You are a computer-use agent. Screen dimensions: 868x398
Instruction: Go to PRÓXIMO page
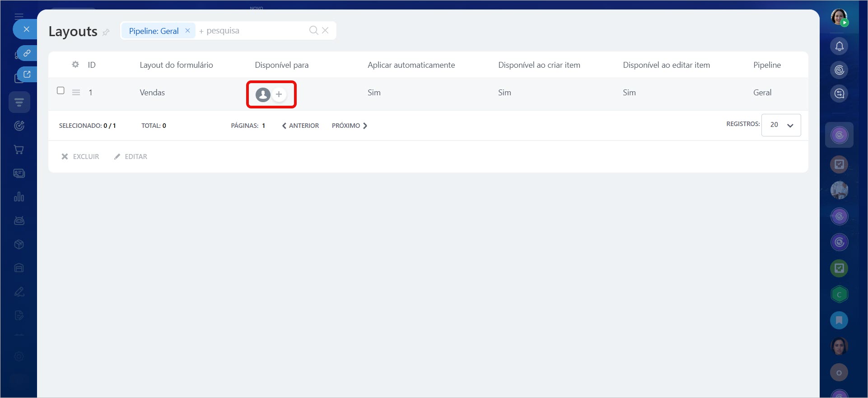[349, 126]
